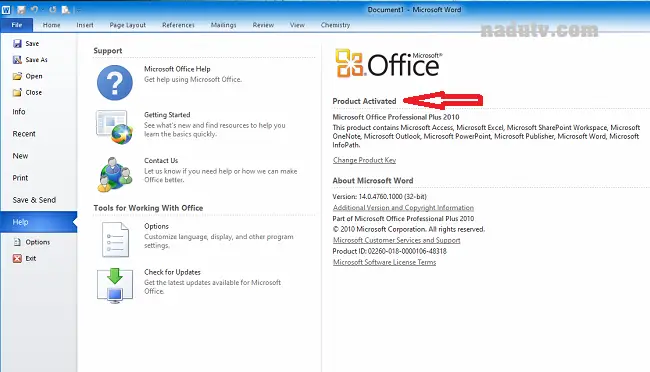Click the Microsoft Office logo
This screenshot has width=650, height=372.
tap(389, 63)
